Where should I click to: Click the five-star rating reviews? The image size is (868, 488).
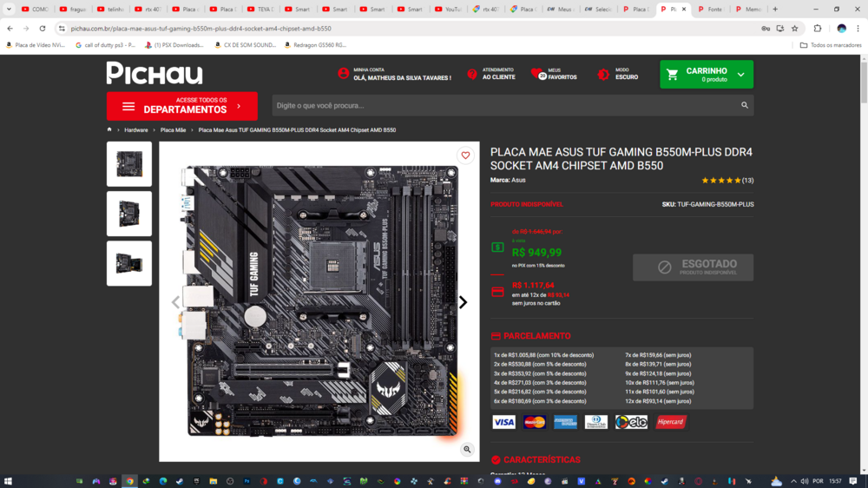721,181
